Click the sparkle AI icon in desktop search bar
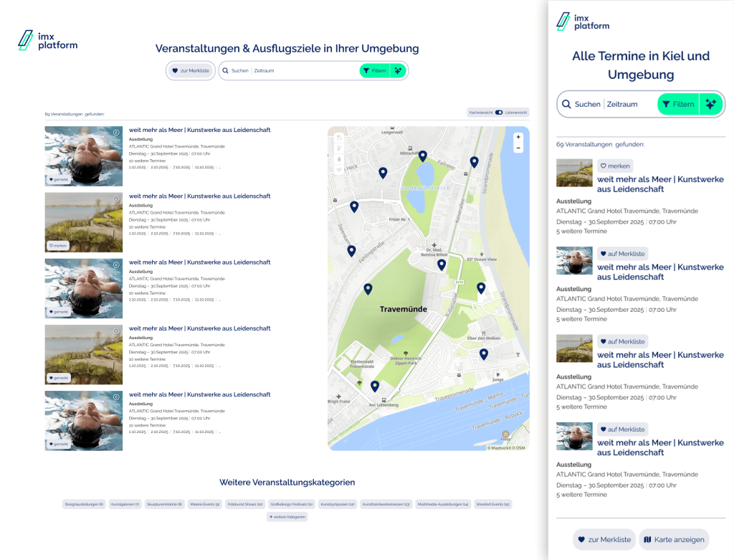Screen dimensions: 734x560 coord(399,70)
